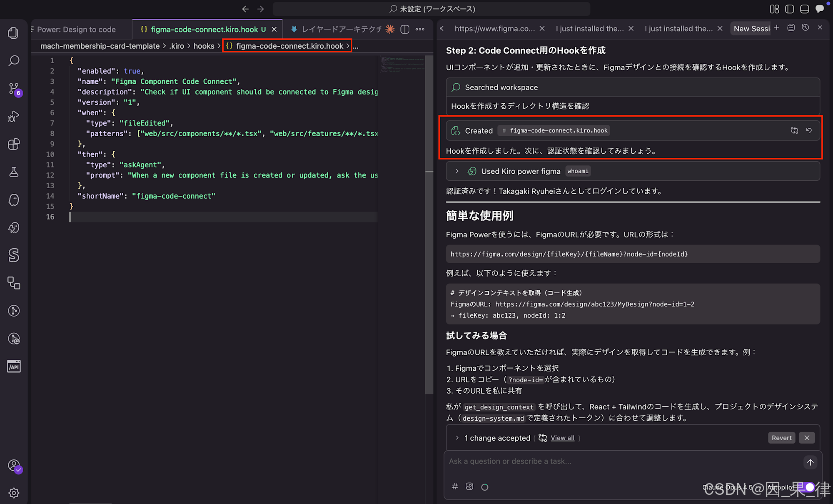This screenshot has width=833, height=504.
Task: Expand the 'Used Kiro power figma' step
Action: 457,171
